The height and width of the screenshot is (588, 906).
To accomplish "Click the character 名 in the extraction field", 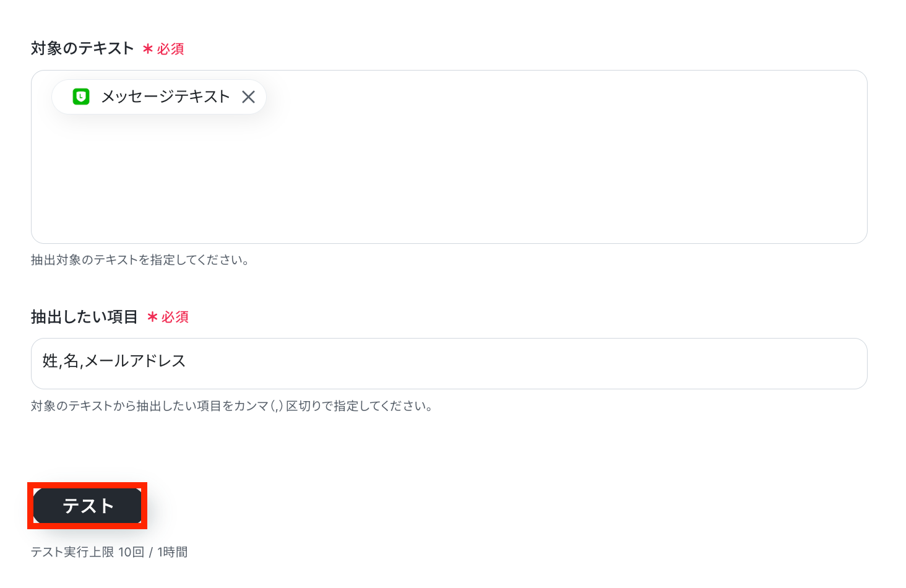I will (x=71, y=361).
